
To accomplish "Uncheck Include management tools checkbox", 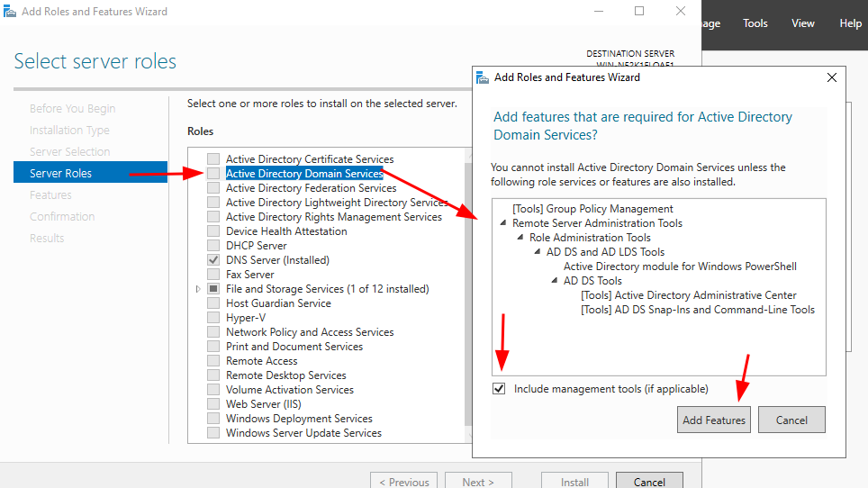I will click(x=499, y=388).
